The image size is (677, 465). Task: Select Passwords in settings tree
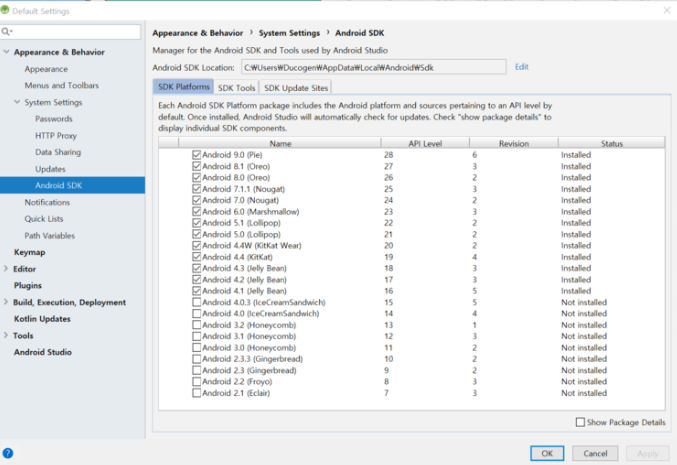coord(54,119)
